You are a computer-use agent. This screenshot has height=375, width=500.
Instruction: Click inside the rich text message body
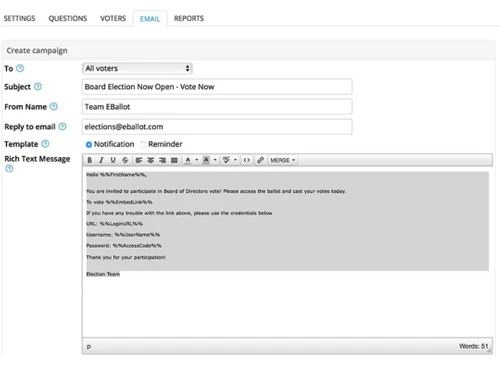pos(287,253)
